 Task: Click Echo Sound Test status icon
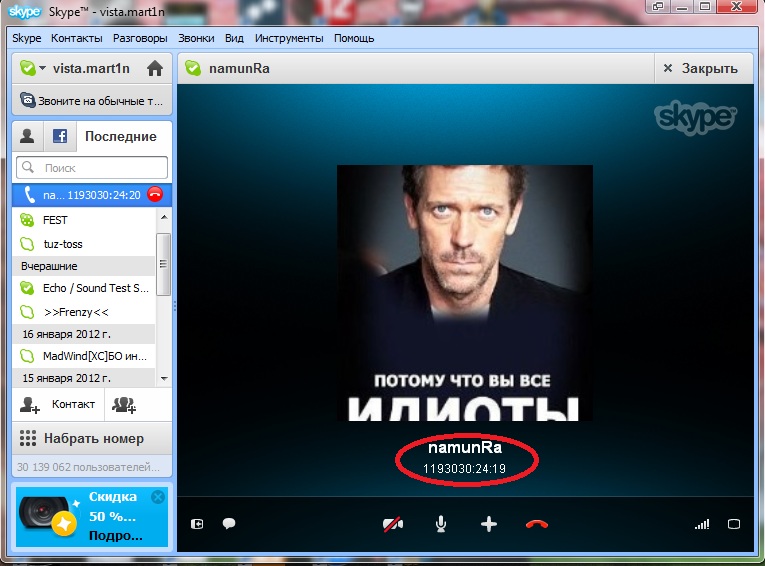coord(27,288)
